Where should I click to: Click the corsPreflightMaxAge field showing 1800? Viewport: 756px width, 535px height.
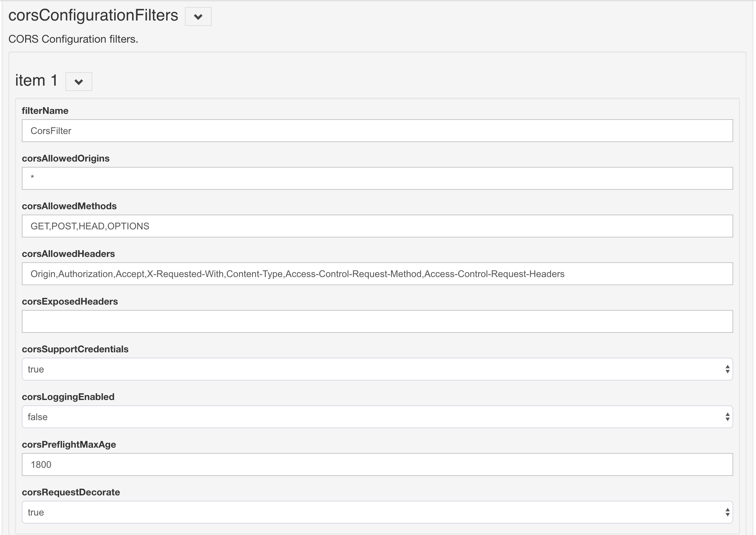point(377,464)
